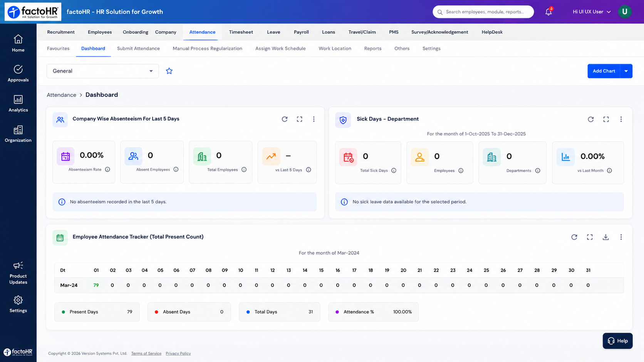This screenshot has width=644, height=362.
Task: Click the Help button
Action: click(x=617, y=341)
